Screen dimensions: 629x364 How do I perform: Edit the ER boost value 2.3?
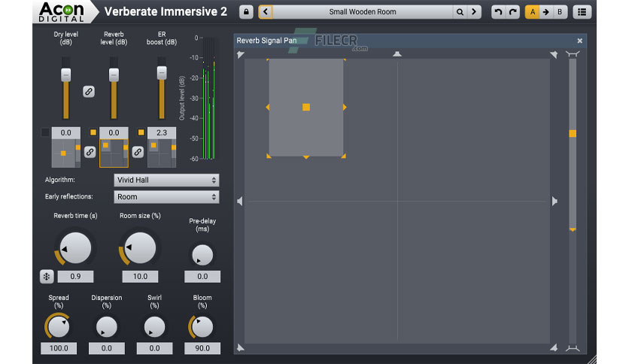(162, 132)
